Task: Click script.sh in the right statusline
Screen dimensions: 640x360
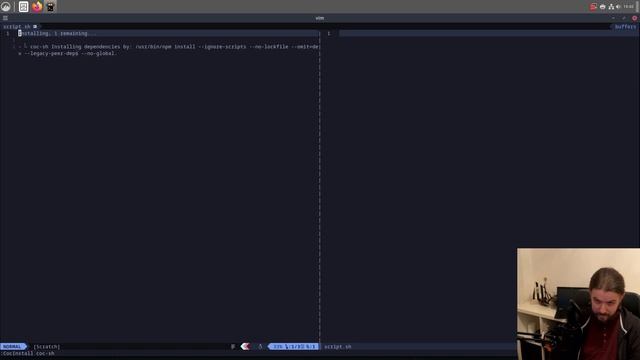Action: click(x=338, y=347)
